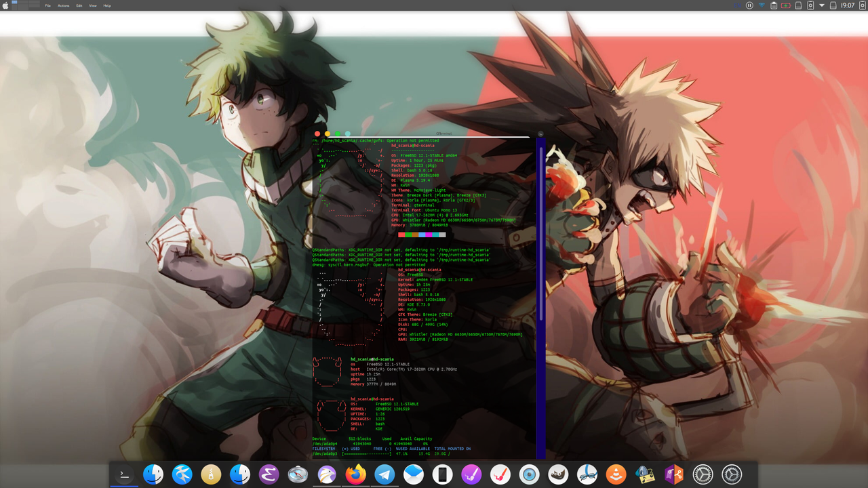Click the teal button in QTerminal title bar
This screenshot has height=488, width=868.
coord(348,134)
